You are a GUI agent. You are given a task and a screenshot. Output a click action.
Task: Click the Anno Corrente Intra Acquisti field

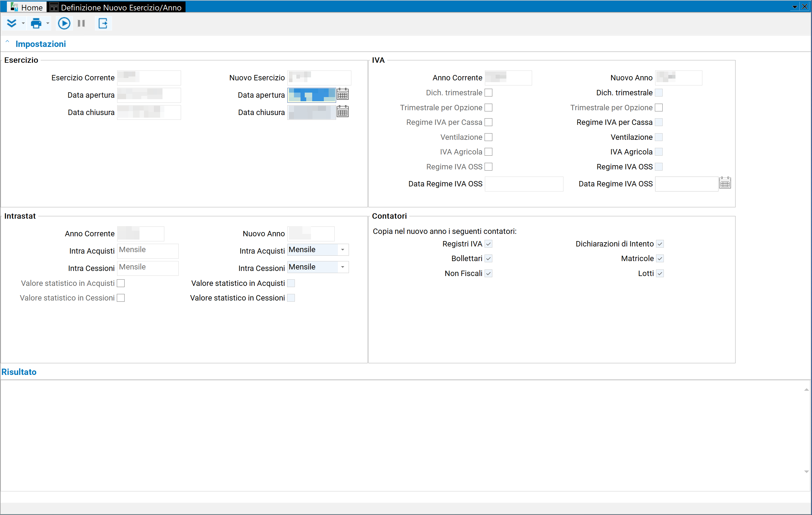[x=148, y=251]
